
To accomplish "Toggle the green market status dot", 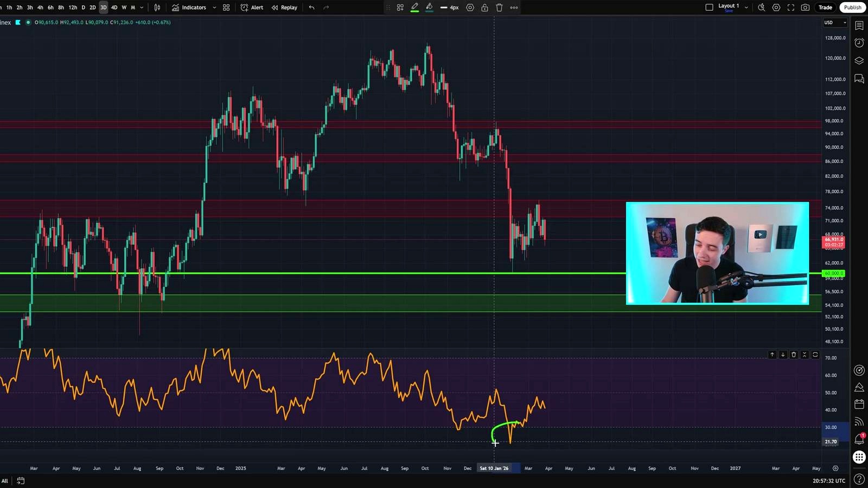I will (x=28, y=22).
